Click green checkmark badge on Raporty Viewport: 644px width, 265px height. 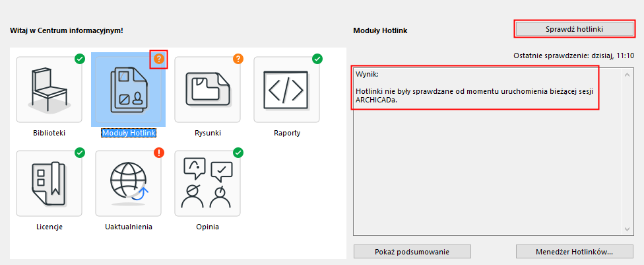[x=317, y=59]
